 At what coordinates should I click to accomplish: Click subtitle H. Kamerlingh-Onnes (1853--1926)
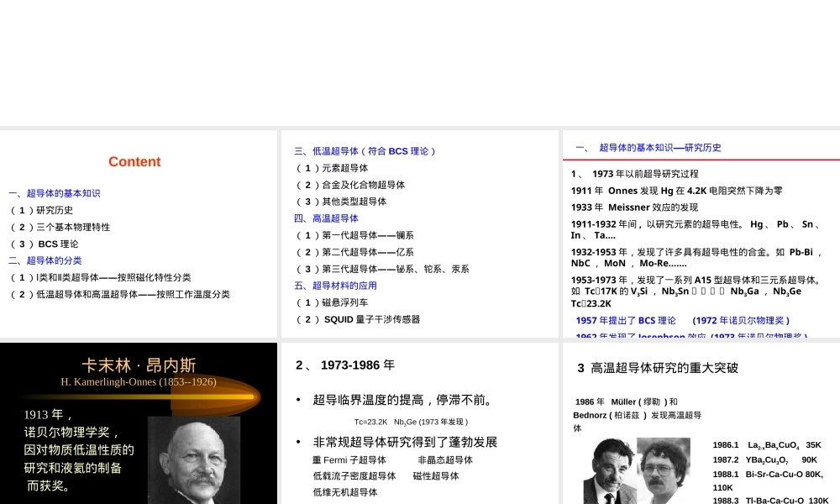pyautogui.click(x=139, y=382)
